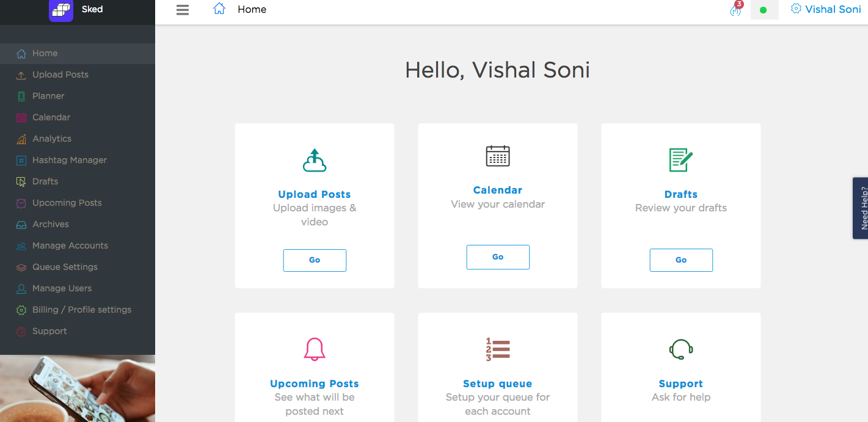Click the Upcoming Posts sidebar icon
The width and height of the screenshot is (868, 422).
(21, 203)
